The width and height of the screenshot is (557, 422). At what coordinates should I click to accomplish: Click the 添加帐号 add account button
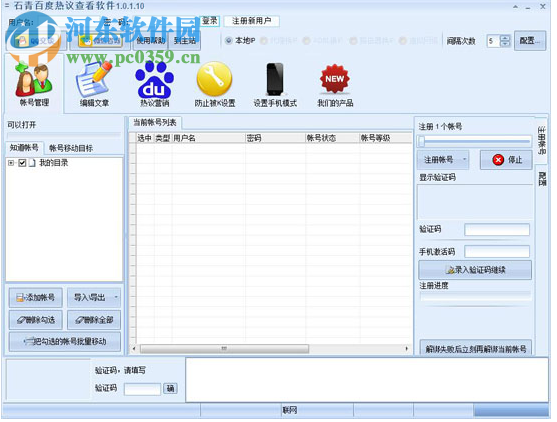pos(36,297)
